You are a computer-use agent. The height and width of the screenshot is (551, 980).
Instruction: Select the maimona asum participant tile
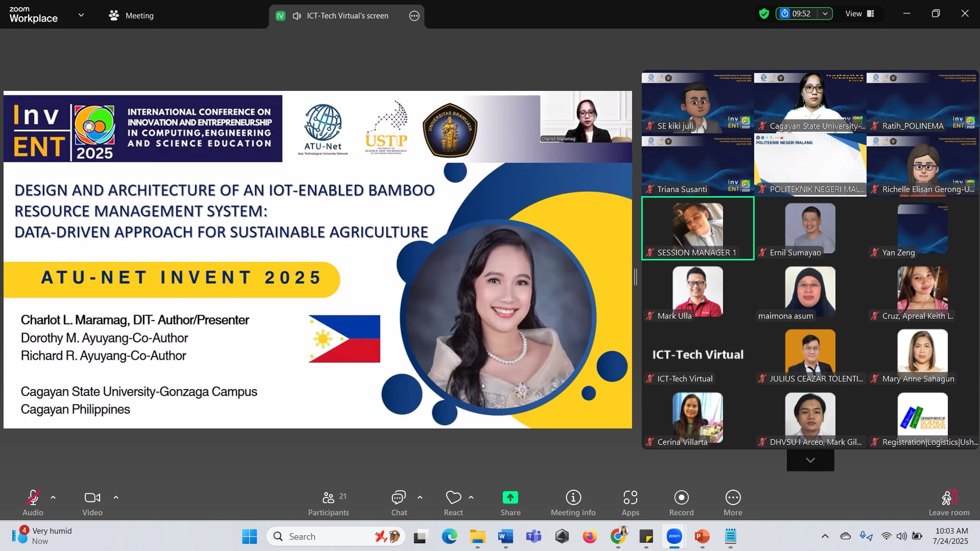(810, 292)
